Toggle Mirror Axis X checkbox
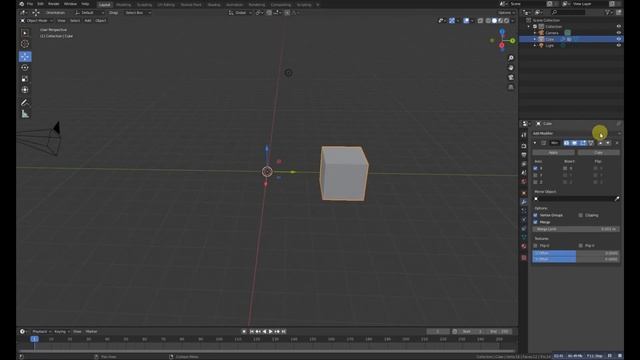640x360 pixels. tap(535, 168)
